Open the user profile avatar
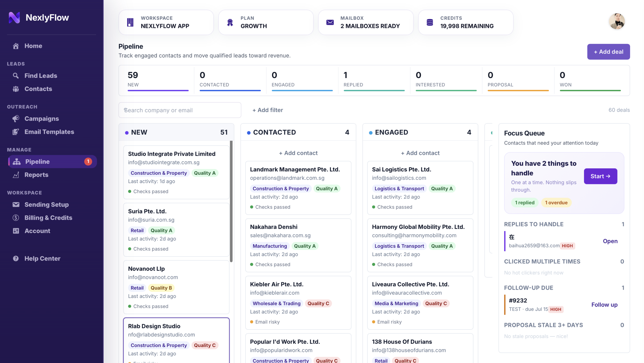The width and height of the screenshot is (644, 363). coord(617,21)
